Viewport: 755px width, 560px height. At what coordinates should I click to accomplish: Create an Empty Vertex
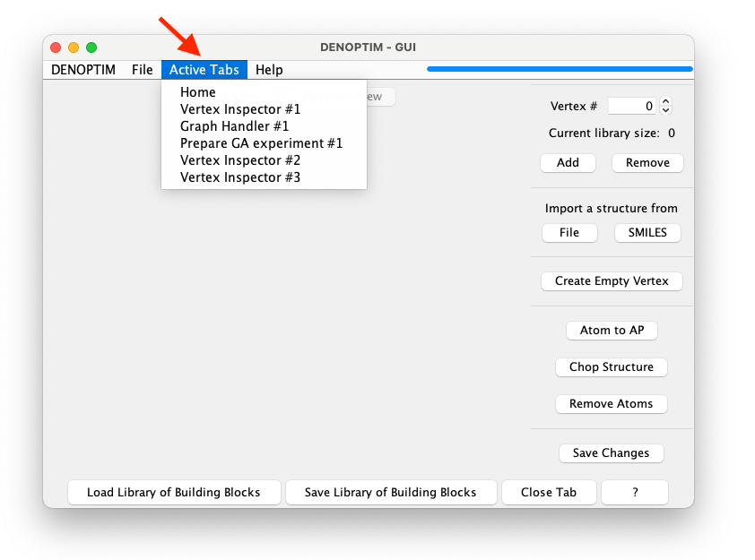pyautogui.click(x=612, y=280)
